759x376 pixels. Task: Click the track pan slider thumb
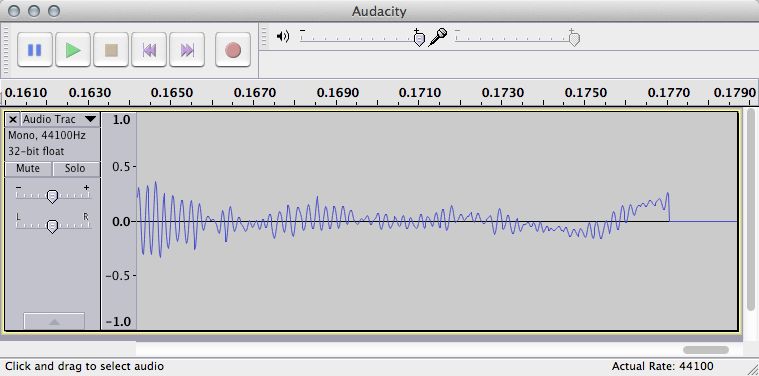click(x=52, y=226)
